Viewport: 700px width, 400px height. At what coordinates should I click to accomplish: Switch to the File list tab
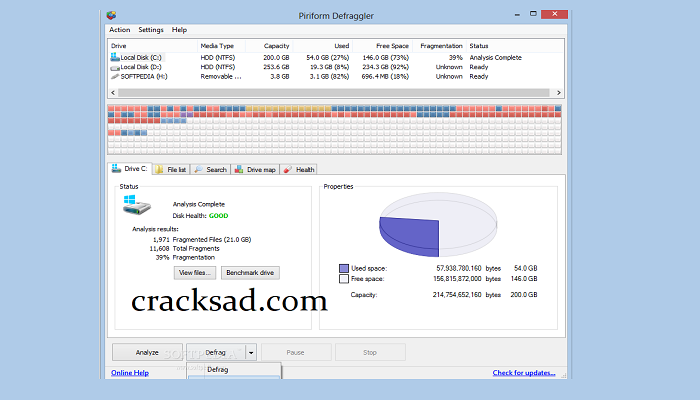(171, 170)
